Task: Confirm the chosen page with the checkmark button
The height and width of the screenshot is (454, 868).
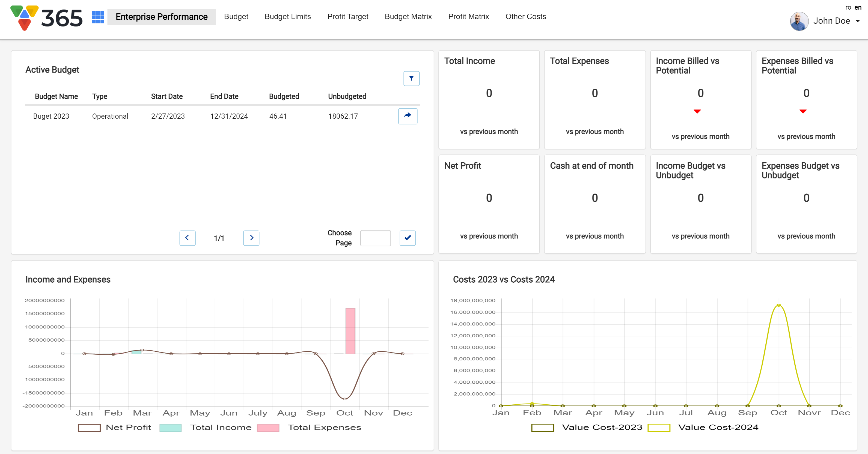Action: pyautogui.click(x=407, y=238)
